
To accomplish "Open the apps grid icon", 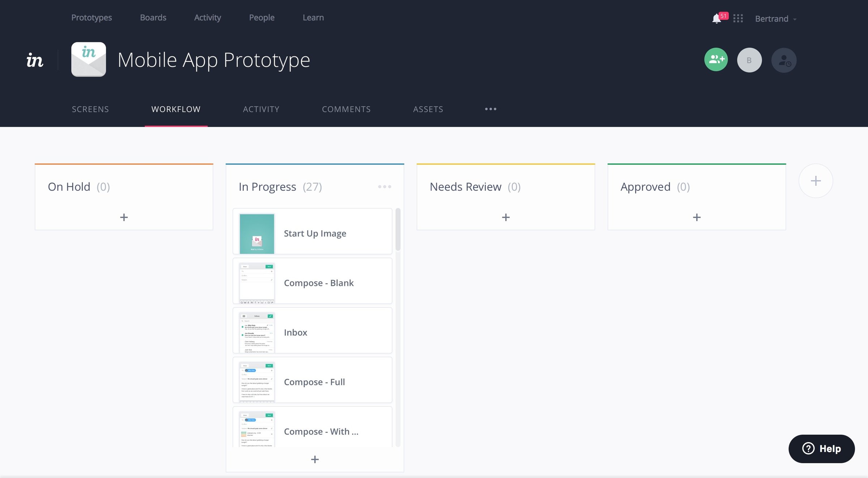I will pyautogui.click(x=738, y=18).
